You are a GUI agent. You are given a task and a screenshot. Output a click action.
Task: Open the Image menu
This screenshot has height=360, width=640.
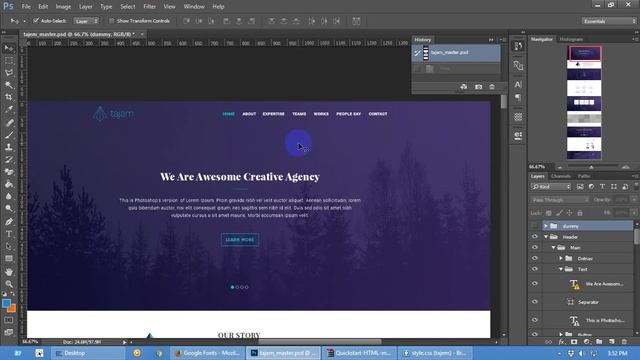tap(63, 7)
